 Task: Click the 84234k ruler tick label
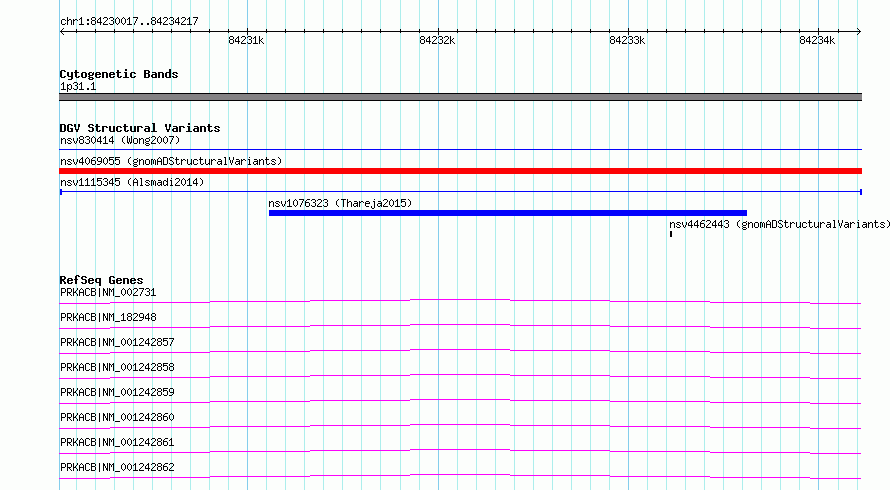tap(817, 40)
